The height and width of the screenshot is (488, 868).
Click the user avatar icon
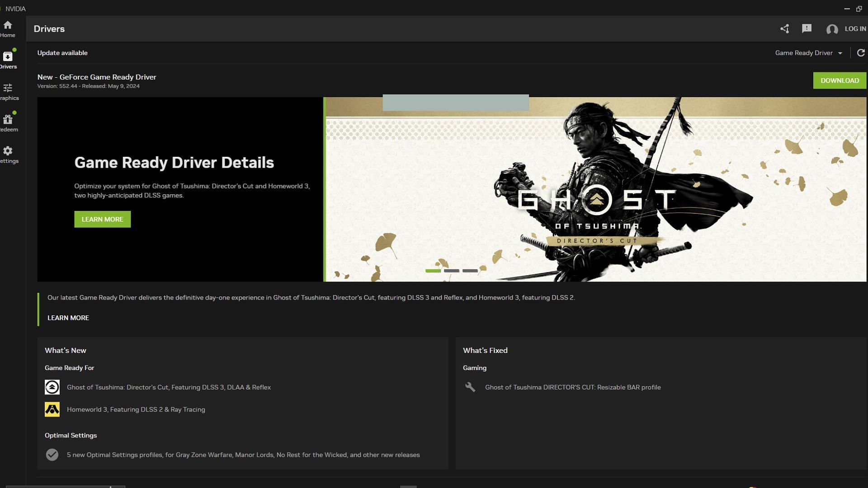[832, 29]
